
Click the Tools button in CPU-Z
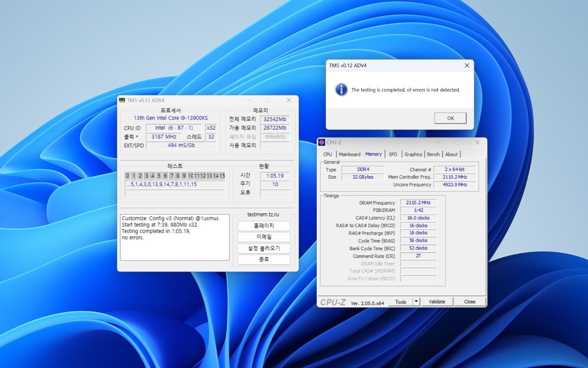(401, 302)
